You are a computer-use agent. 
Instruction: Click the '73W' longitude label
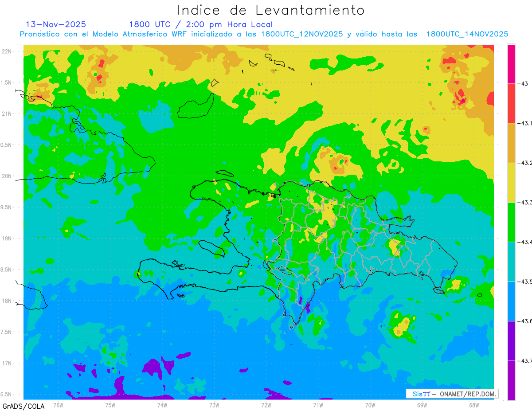(214, 404)
